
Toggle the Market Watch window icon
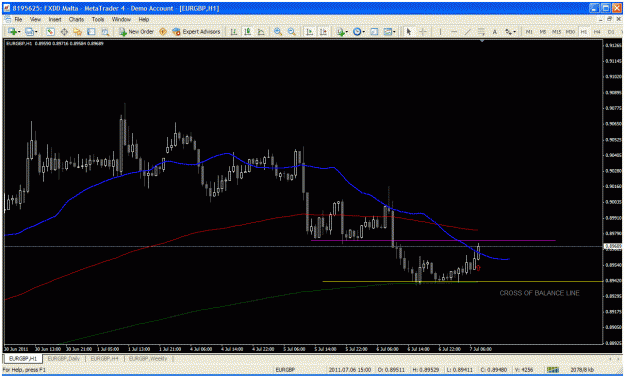pyautogui.click(x=50, y=31)
